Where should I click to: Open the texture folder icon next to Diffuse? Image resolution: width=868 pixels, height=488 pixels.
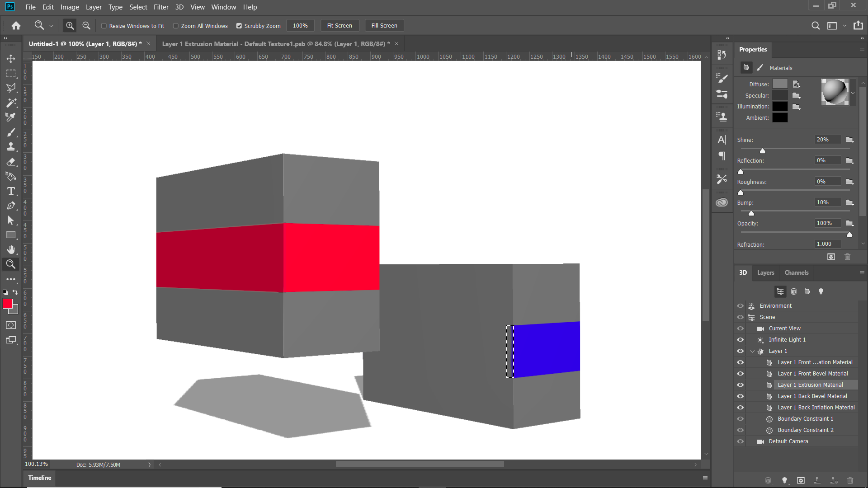click(797, 84)
